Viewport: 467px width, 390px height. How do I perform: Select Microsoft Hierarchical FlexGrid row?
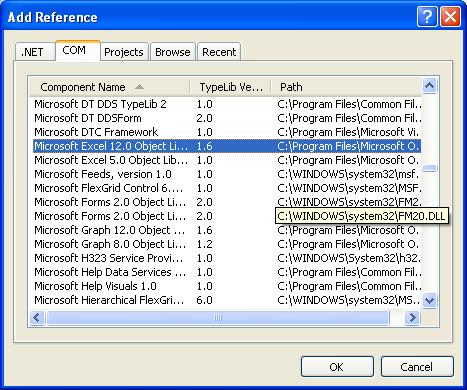click(x=227, y=300)
